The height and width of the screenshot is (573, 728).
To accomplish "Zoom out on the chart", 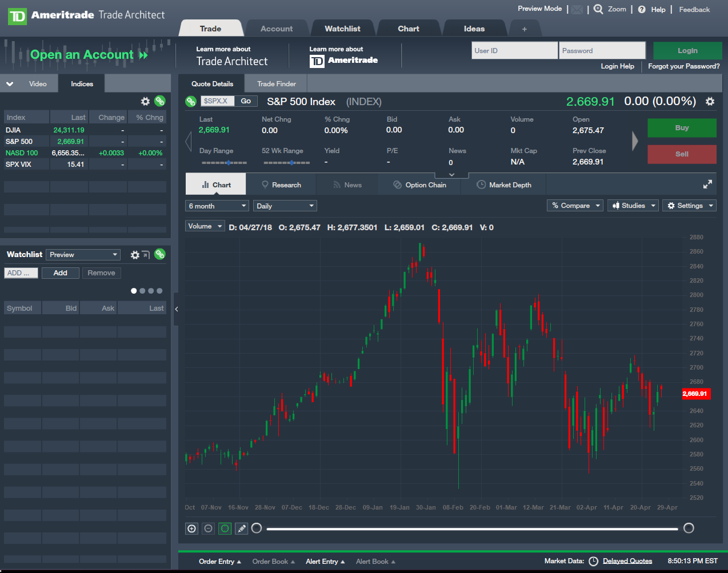I will [x=209, y=528].
